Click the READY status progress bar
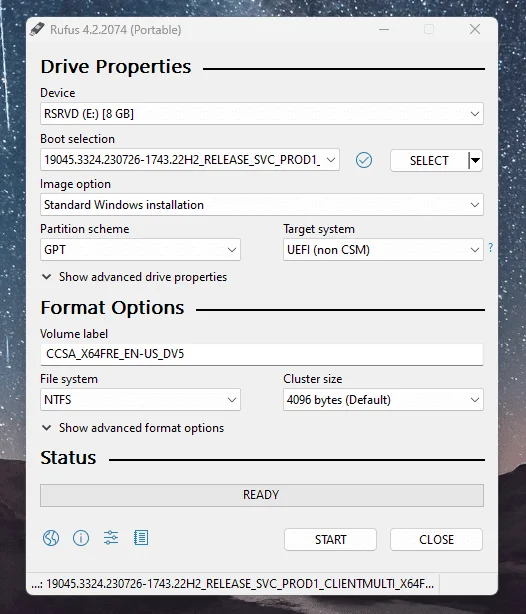Viewport: 526px width, 614px height. (x=262, y=495)
